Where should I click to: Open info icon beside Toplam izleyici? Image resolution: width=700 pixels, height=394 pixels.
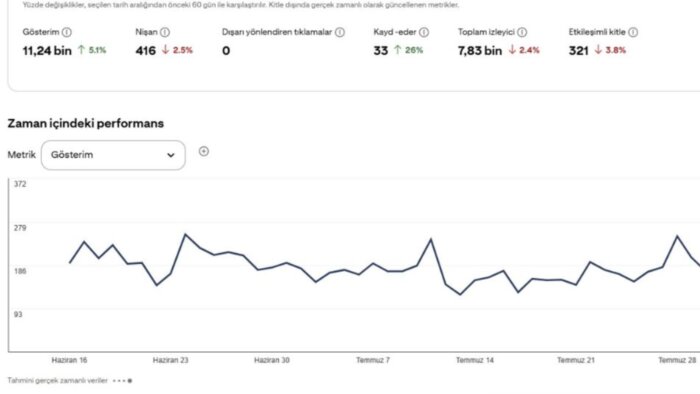click(522, 32)
